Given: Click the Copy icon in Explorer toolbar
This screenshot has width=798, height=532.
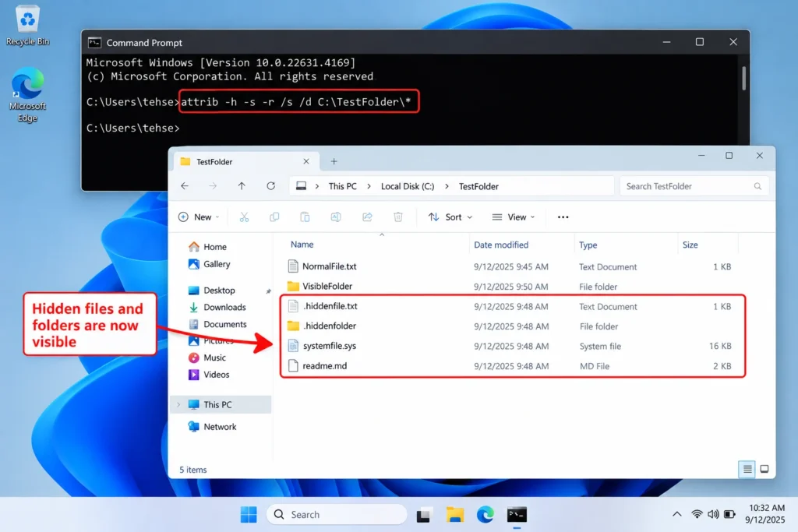Looking at the screenshot, I should tap(274, 217).
